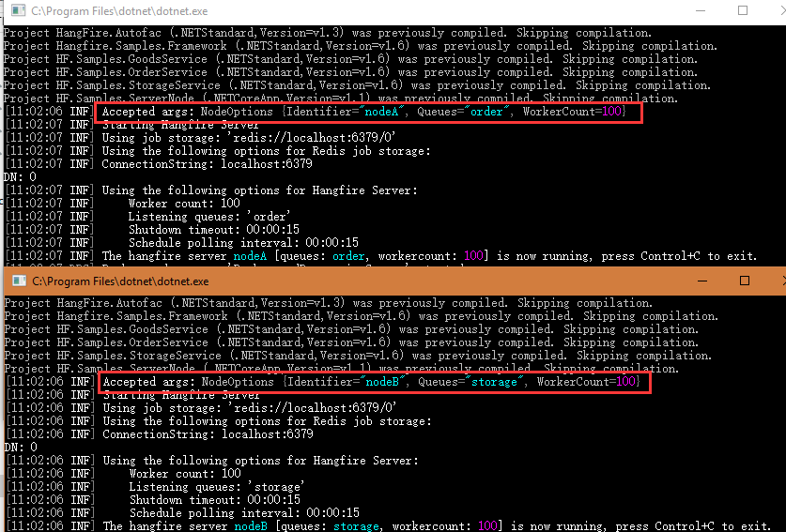Click cyan 'nodeA' in the server running line
786x532 pixels.
click(x=250, y=255)
